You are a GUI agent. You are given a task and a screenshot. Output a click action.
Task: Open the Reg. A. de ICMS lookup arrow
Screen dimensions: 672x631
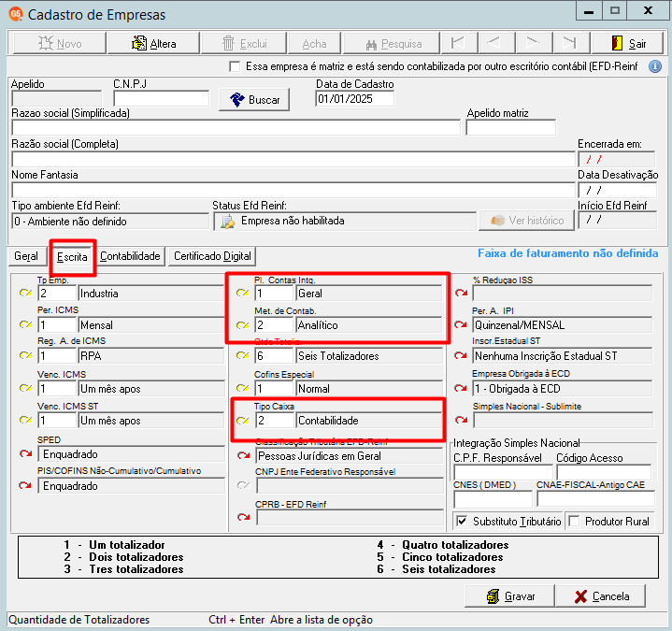coord(26,355)
